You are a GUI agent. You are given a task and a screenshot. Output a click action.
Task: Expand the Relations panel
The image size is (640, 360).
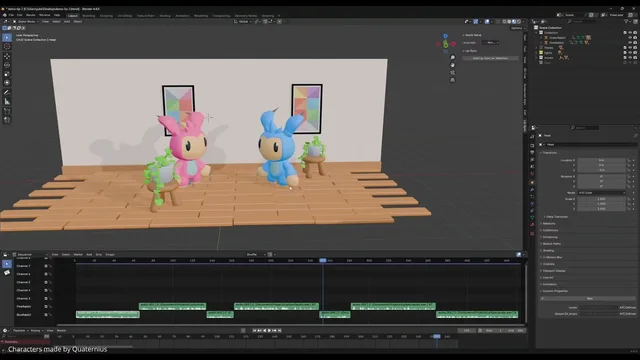549,224
